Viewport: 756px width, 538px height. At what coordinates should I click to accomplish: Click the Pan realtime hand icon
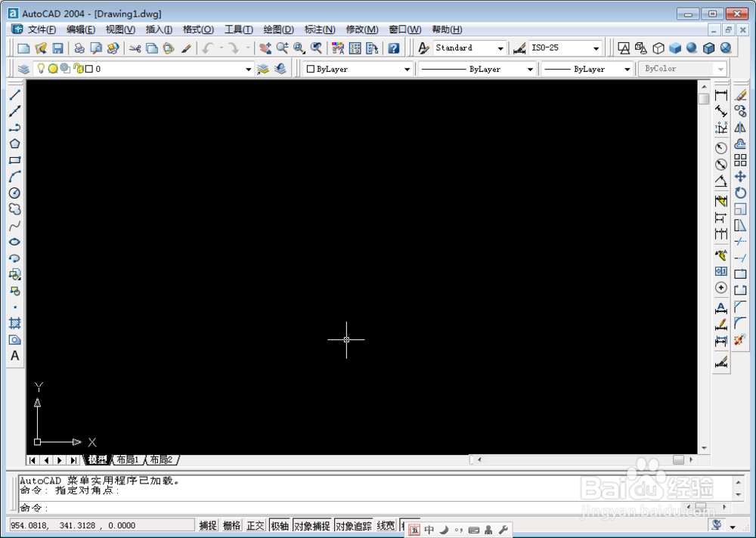pos(265,48)
